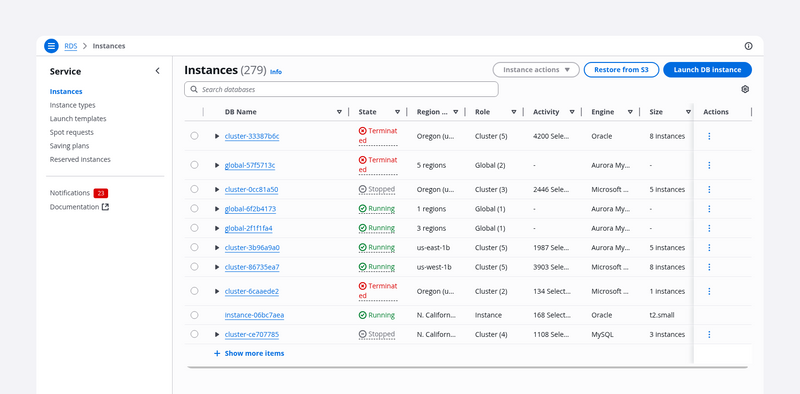This screenshot has height=394, width=800.
Task: Open actions menu for cluster-33387b6c row
Action: [709, 136]
